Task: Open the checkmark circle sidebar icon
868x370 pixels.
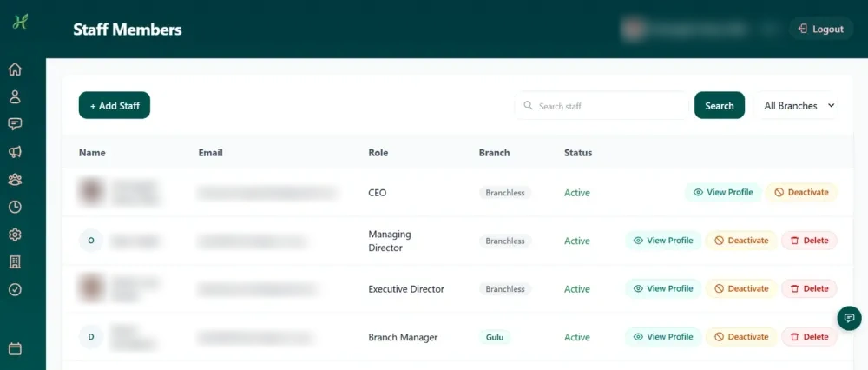Action: [15, 289]
